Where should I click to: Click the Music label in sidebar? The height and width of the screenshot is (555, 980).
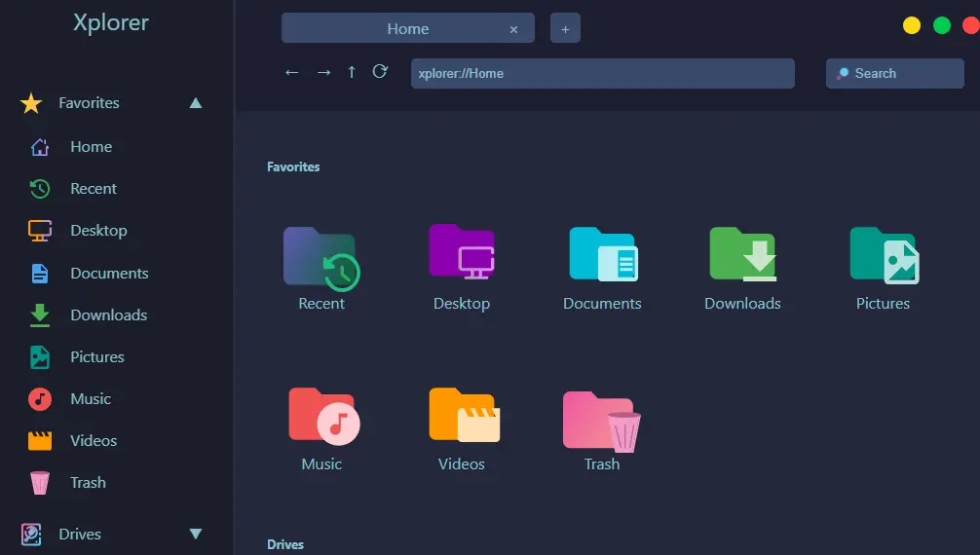click(x=91, y=399)
